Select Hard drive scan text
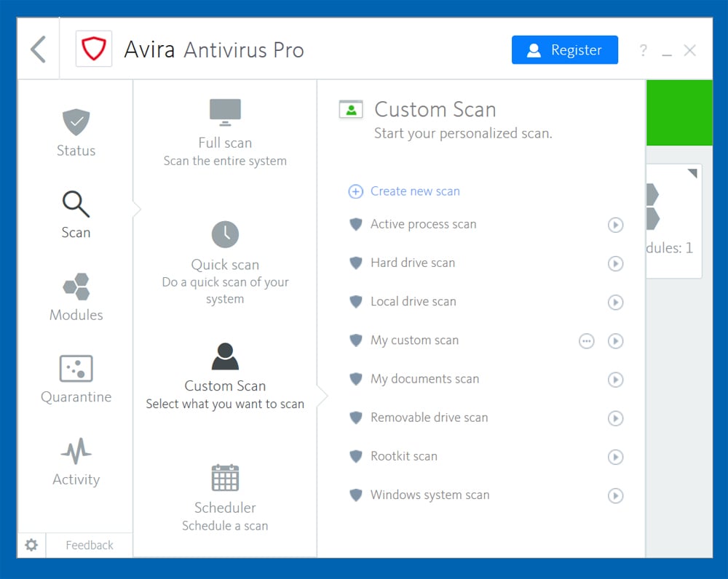 point(413,263)
